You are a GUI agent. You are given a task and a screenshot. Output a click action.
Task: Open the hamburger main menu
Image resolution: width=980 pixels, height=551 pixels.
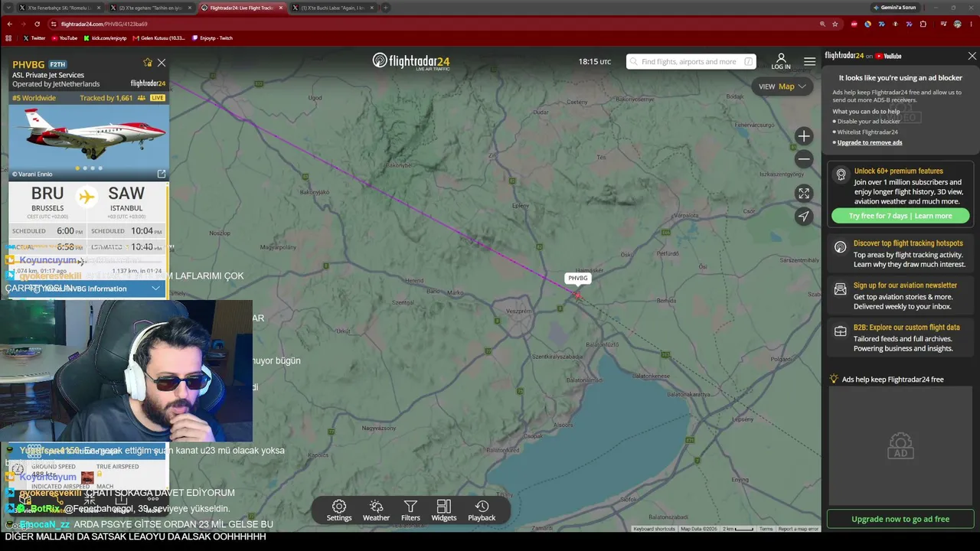pyautogui.click(x=809, y=61)
